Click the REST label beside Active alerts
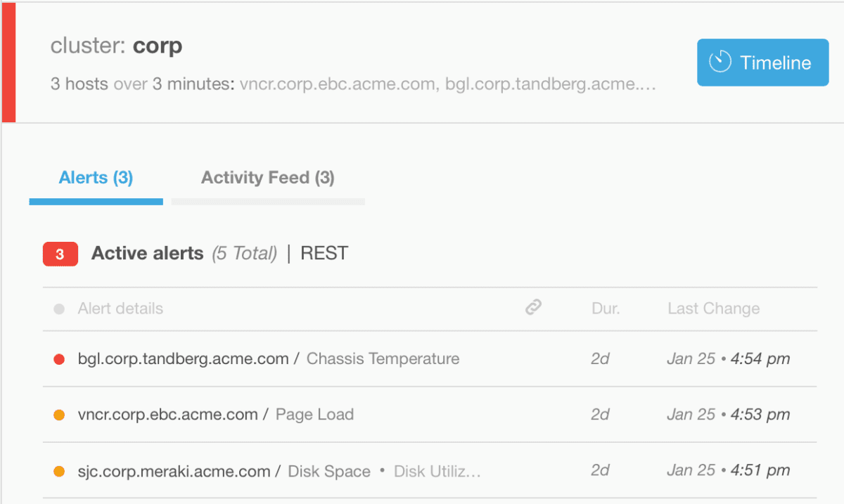The height and width of the screenshot is (504, 844). (324, 254)
